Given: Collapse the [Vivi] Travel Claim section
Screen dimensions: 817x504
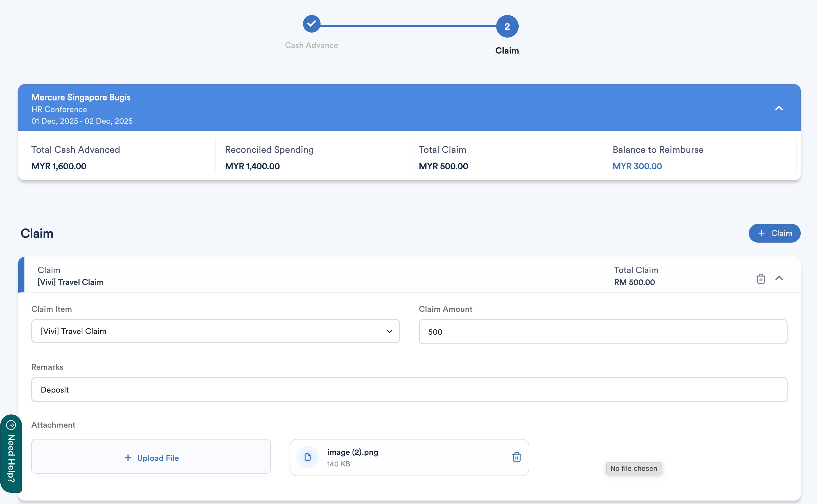Looking at the screenshot, I should click(779, 278).
